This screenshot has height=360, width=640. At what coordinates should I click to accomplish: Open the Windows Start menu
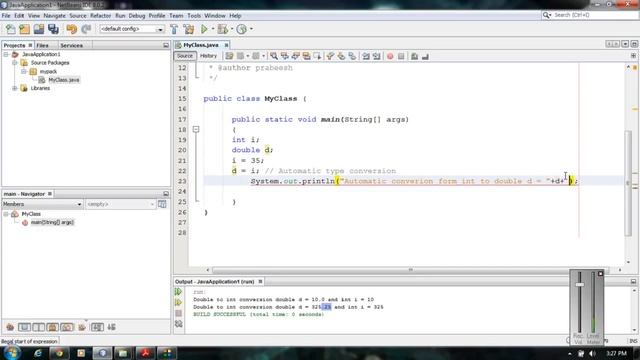(x=11, y=353)
